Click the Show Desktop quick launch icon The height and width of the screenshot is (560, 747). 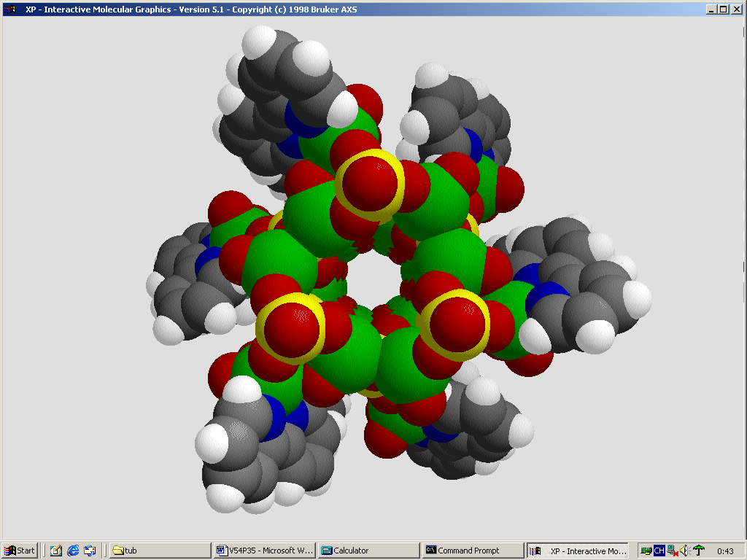click(x=56, y=551)
